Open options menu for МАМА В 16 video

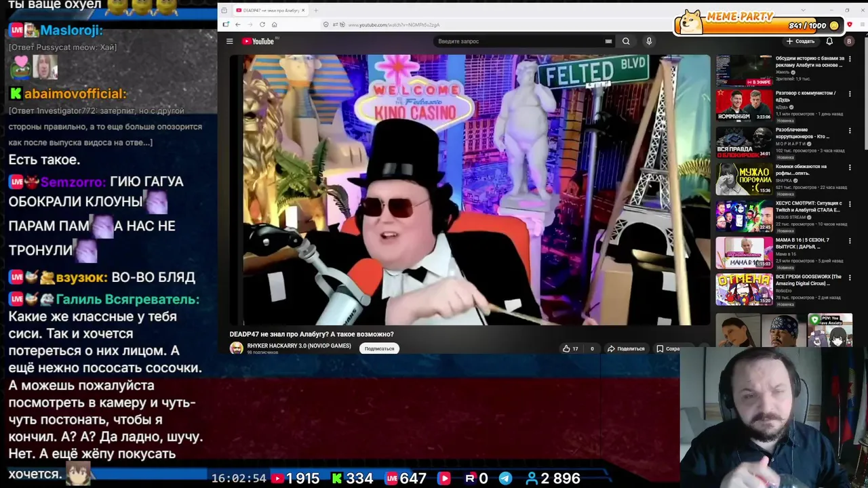click(850, 241)
